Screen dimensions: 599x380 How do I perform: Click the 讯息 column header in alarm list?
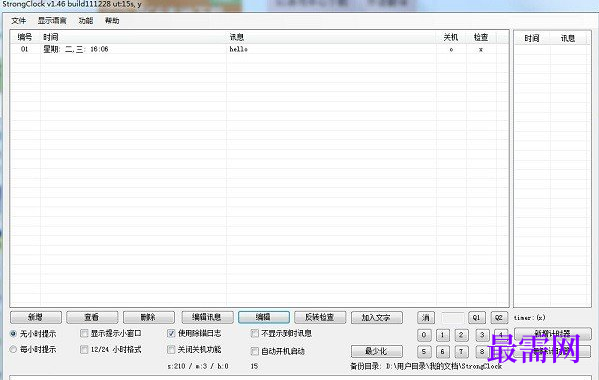(331, 37)
